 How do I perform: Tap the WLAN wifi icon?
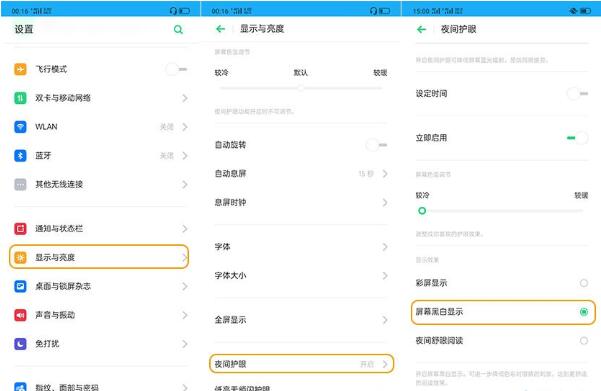tap(20, 127)
